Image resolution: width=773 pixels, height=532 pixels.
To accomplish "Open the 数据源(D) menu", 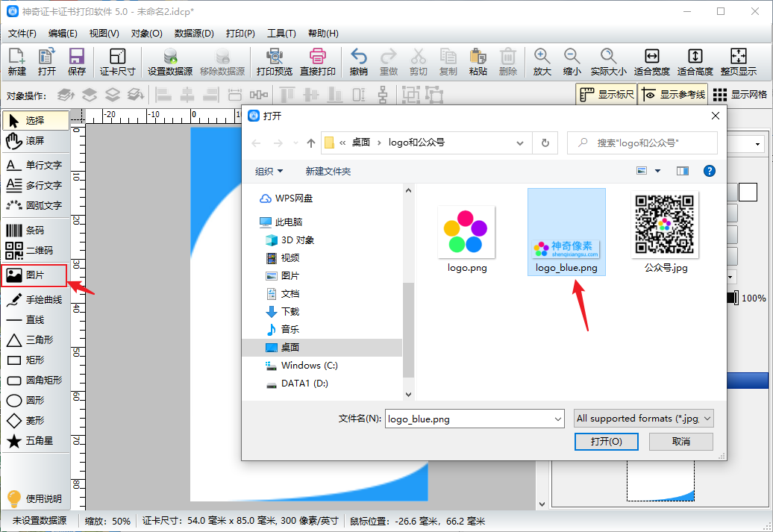I will coord(194,34).
